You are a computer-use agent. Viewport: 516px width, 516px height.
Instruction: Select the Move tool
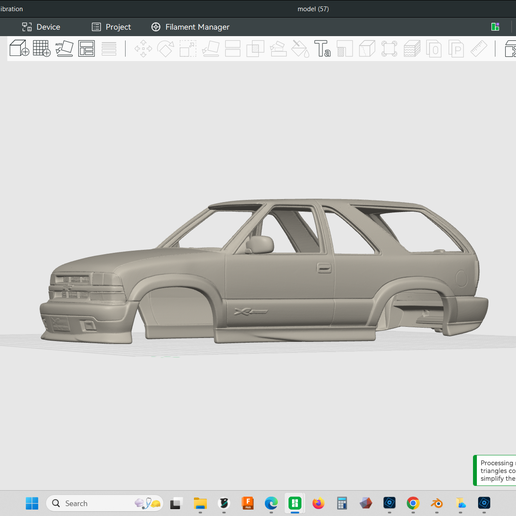[143, 49]
